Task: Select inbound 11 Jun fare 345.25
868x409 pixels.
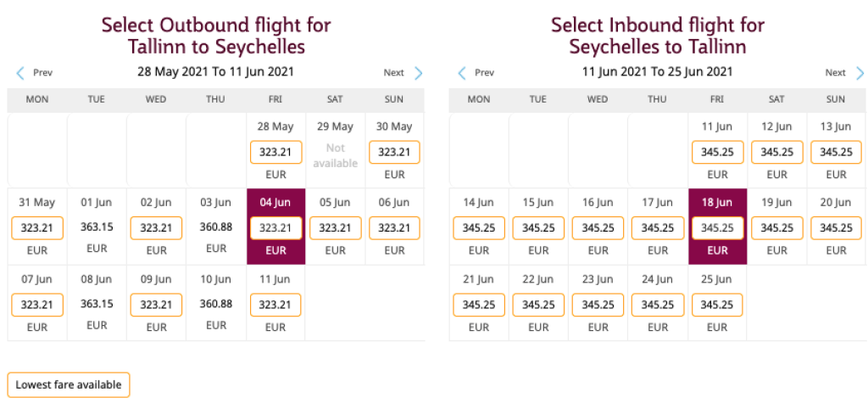Action: click(717, 153)
